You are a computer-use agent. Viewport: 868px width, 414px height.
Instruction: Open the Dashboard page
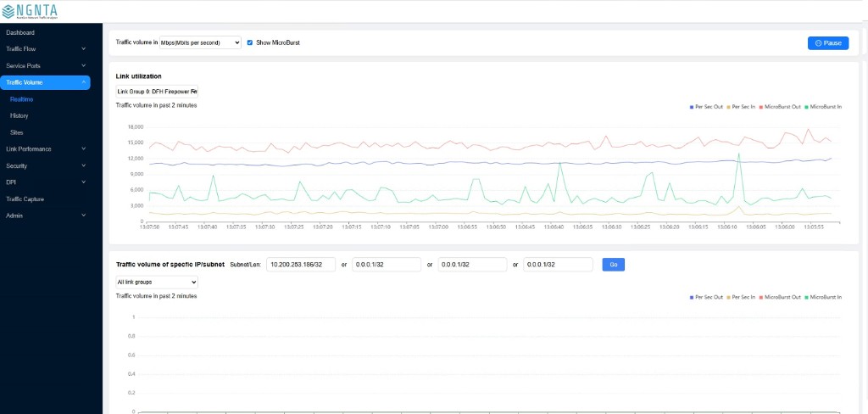(20, 33)
